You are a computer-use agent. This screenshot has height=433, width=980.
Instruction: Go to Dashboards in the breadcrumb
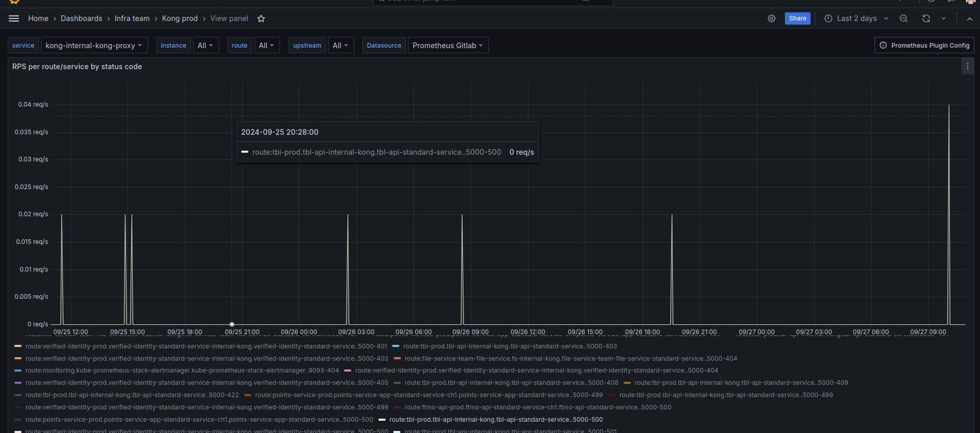coord(81,18)
